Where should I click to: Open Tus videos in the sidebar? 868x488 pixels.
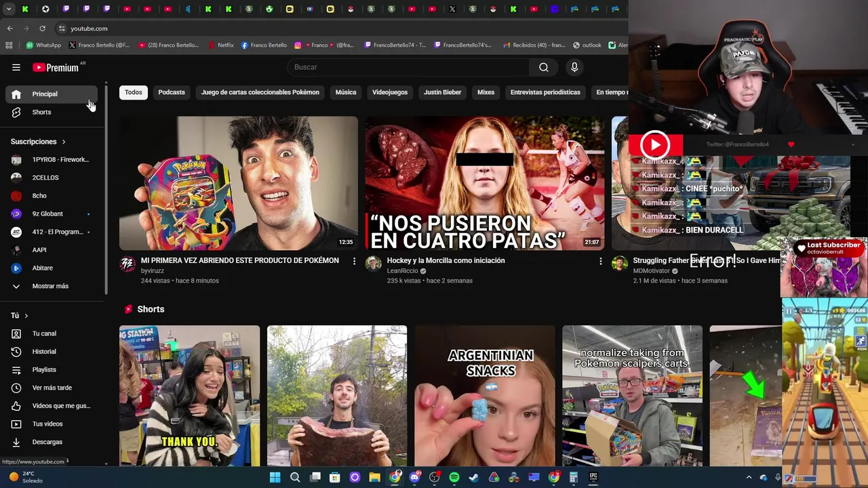[x=52, y=424]
